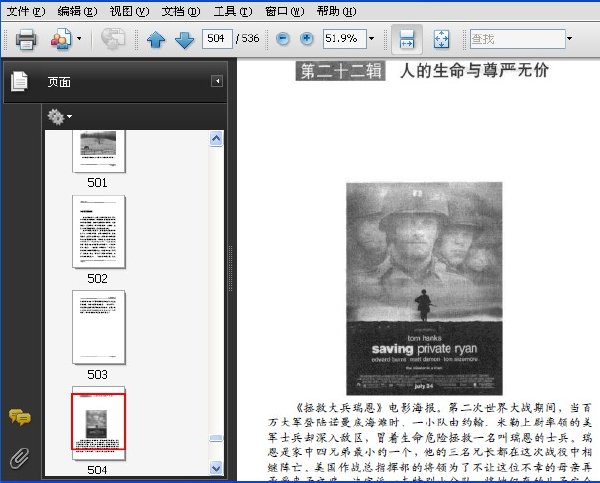
Task: Collapse the pages panel with arrow button
Action: point(217,81)
